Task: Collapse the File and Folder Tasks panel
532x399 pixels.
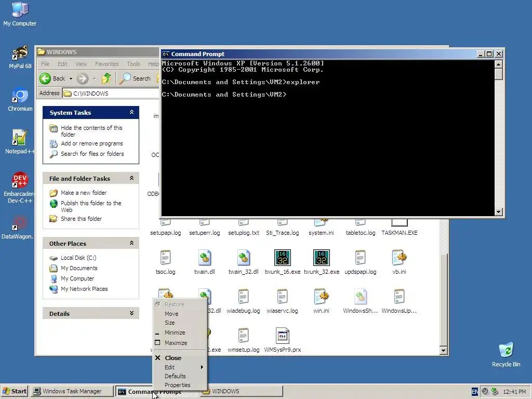Action: (x=131, y=178)
